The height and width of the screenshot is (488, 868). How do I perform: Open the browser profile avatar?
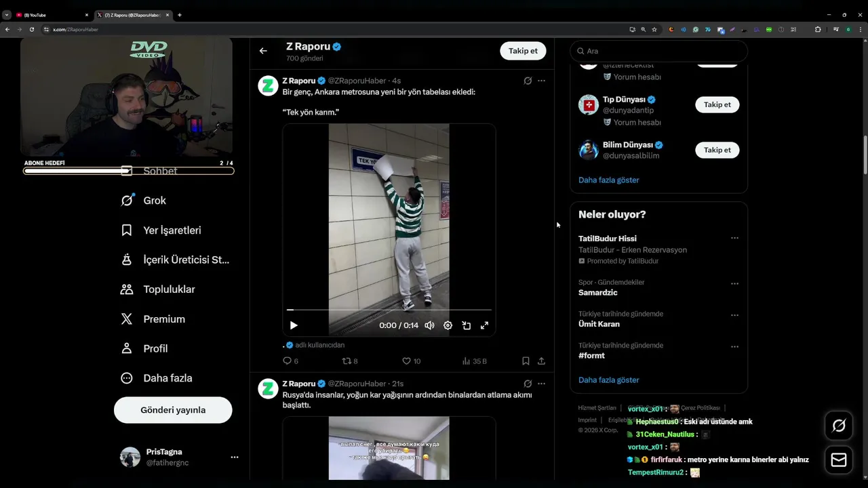point(848,29)
